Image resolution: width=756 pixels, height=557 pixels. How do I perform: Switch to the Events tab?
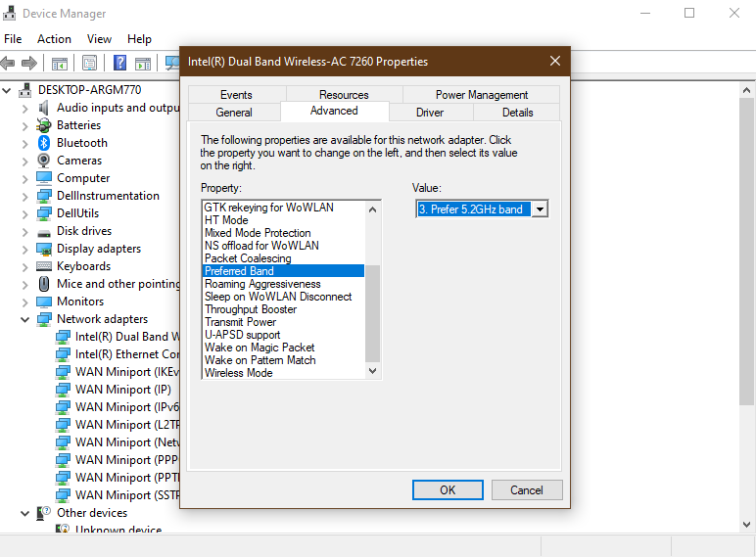pos(236,94)
